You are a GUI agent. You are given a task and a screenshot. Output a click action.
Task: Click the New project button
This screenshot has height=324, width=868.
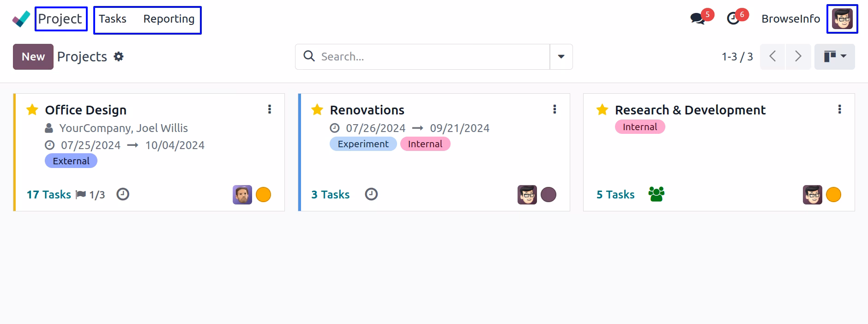pyautogui.click(x=33, y=57)
